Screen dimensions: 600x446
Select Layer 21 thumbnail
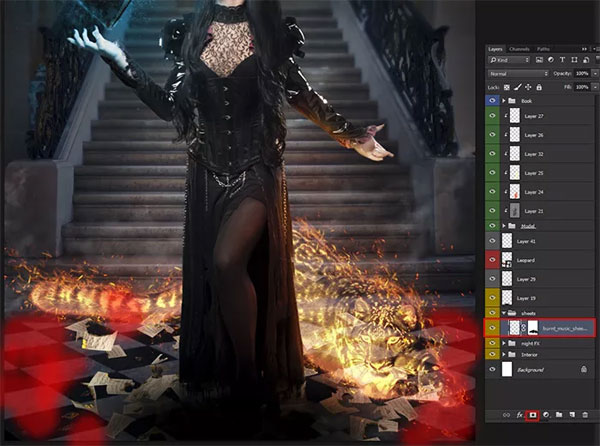click(x=515, y=210)
